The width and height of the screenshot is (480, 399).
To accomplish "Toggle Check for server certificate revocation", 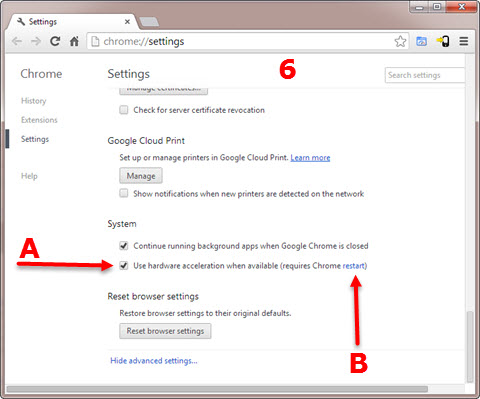I will click(124, 110).
